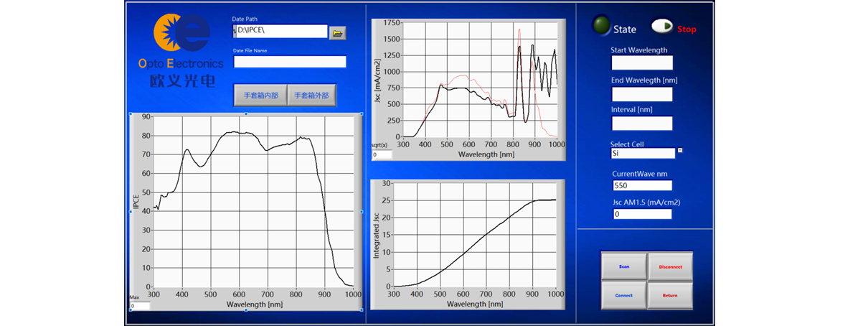Click the Interval [nm] input field
Screen dimensions: 868x326
pyautogui.click(x=641, y=124)
